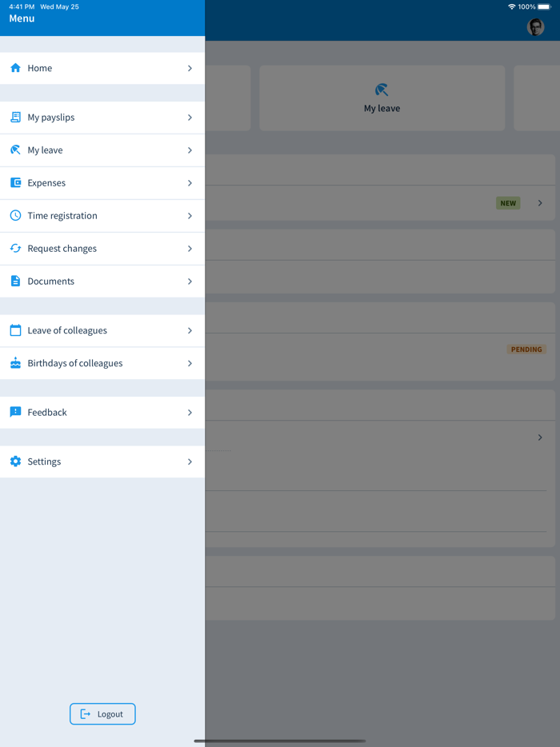The image size is (560, 747).
Task: Click the Time registration clock icon
Action: pos(15,216)
